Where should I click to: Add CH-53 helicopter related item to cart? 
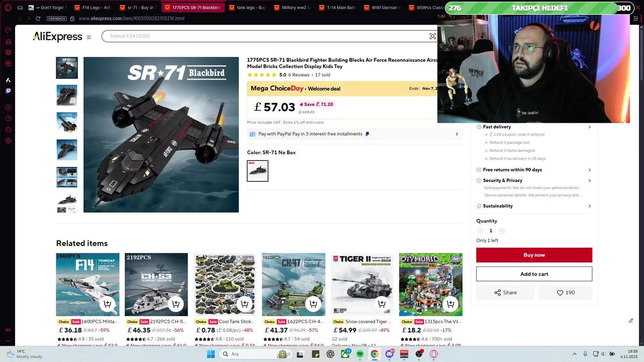(x=176, y=304)
